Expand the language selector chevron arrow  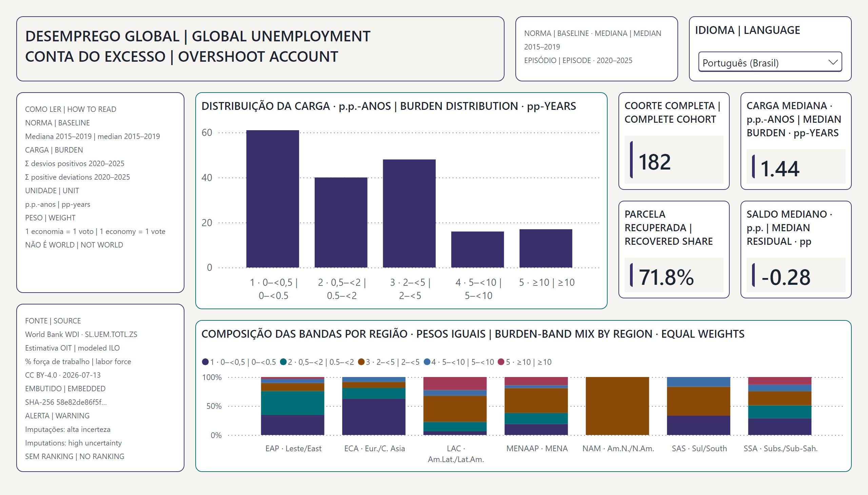click(833, 63)
